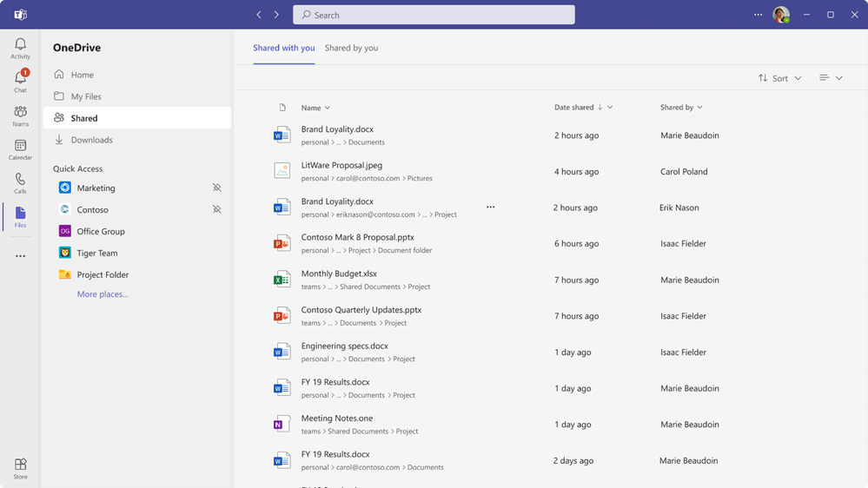Screen dimensions: 868x488
Task: Click Carol Poland in Shared by column
Action: (684, 172)
